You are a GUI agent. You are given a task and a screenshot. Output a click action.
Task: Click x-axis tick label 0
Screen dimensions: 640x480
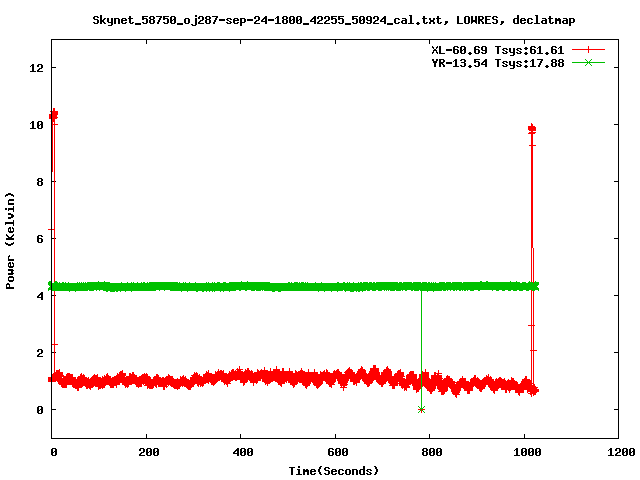(53, 452)
